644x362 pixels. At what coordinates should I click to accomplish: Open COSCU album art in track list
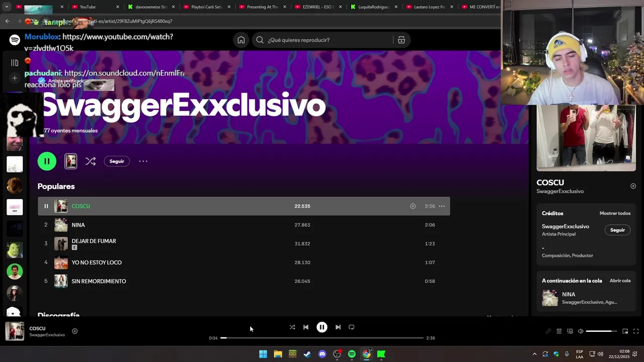[x=61, y=206]
